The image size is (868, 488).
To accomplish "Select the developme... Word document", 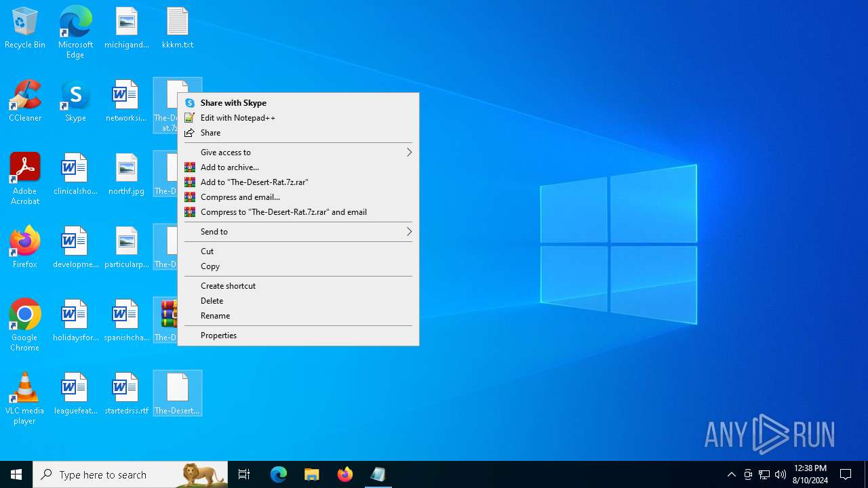I will point(75,248).
